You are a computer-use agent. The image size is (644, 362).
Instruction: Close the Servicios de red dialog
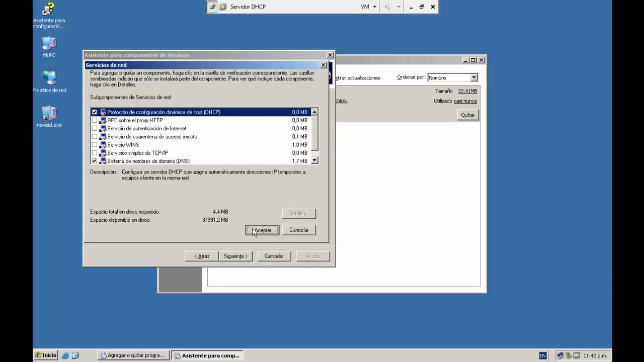pos(323,65)
